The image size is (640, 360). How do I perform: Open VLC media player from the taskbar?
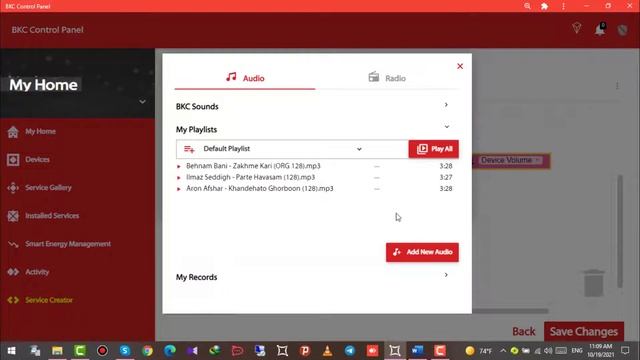tap(327, 351)
